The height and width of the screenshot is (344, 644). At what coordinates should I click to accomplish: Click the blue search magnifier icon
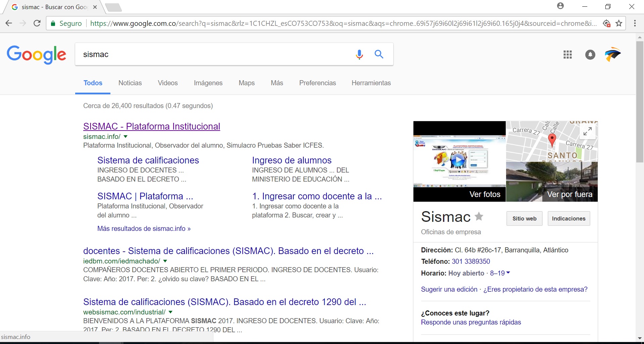[379, 54]
